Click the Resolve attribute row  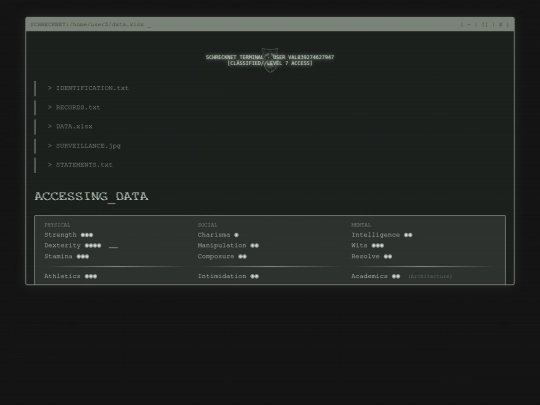pos(372,257)
